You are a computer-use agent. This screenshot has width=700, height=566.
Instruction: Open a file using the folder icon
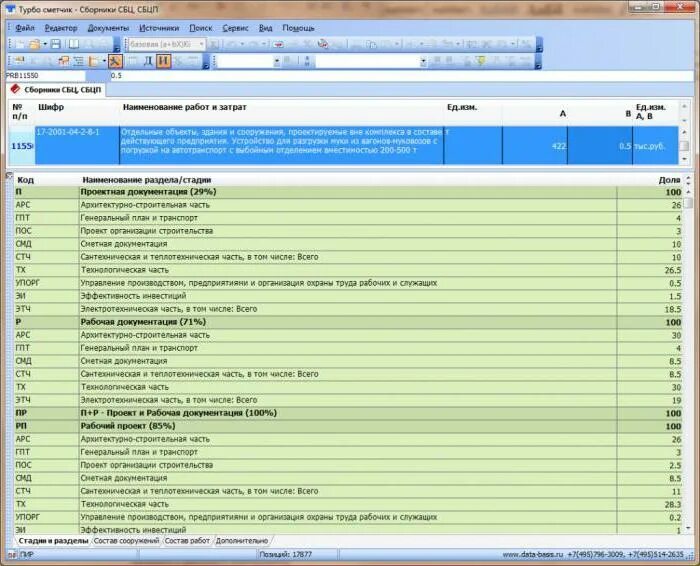[x=34, y=44]
